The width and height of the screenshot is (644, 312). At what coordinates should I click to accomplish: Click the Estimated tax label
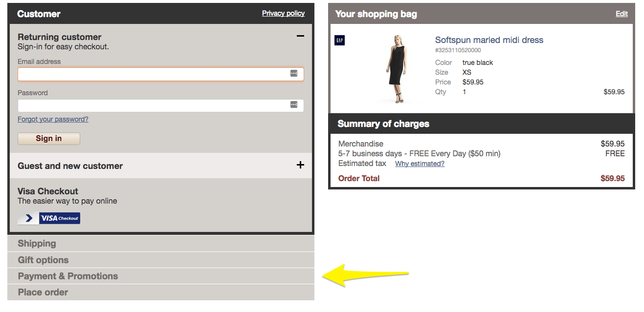[362, 163]
